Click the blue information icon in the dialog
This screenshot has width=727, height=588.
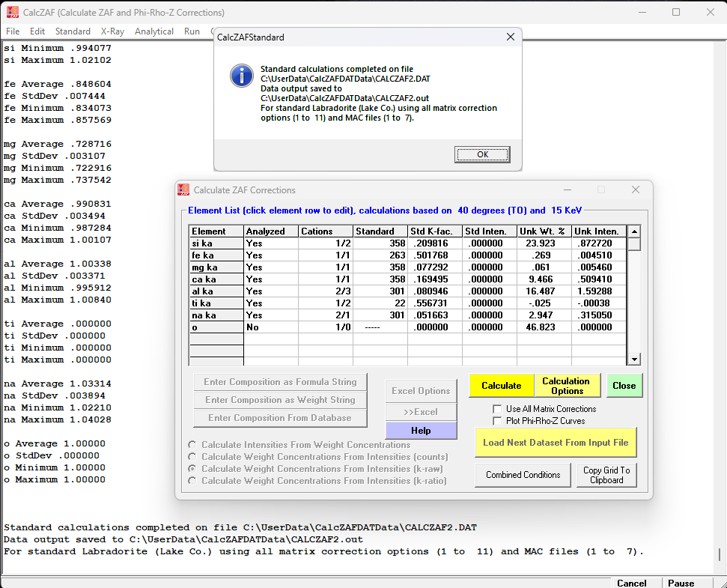click(240, 75)
